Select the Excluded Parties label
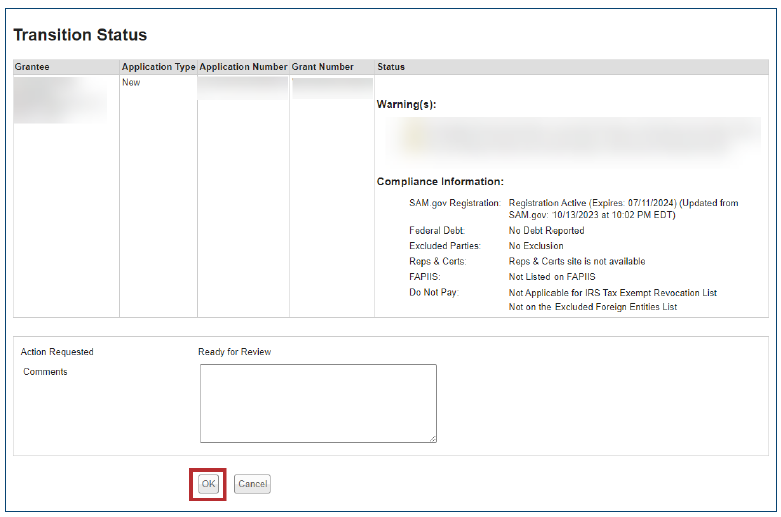 click(x=444, y=246)
